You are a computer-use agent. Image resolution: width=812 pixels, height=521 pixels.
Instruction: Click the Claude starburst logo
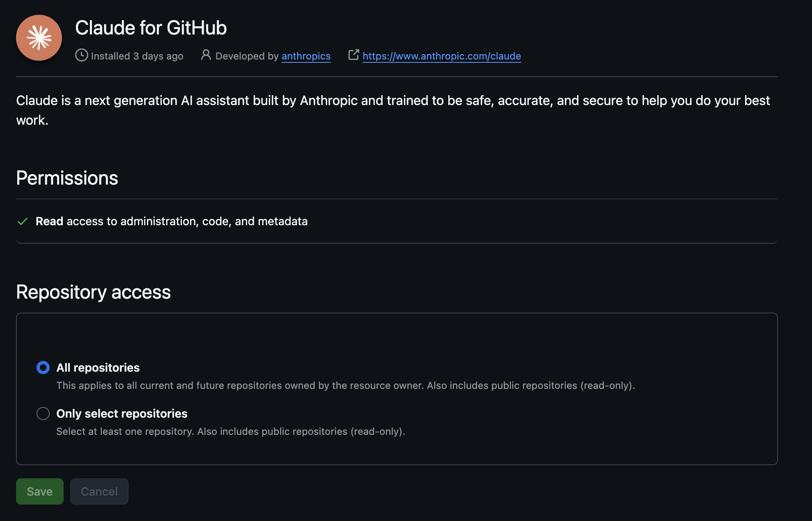coord(39,38)
